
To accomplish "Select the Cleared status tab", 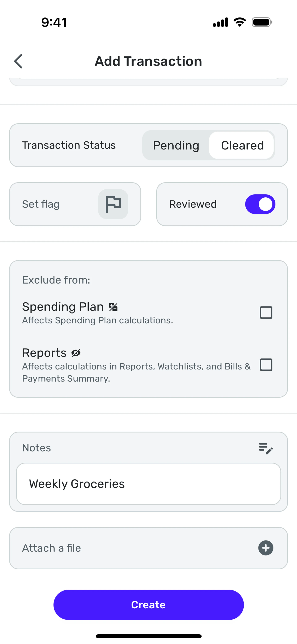I will [242, 145].
